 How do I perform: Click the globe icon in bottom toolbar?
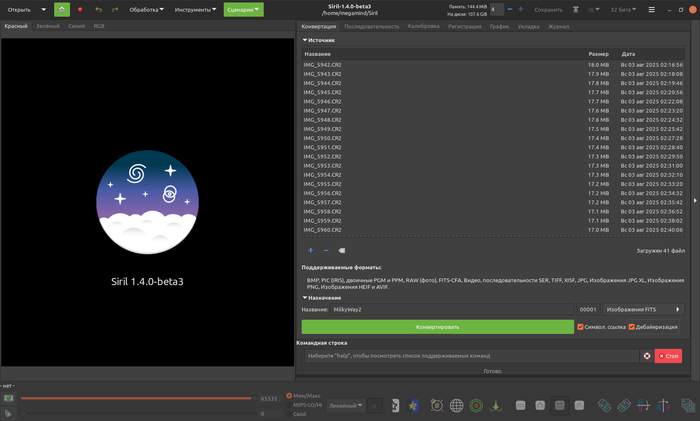(457, 405)
